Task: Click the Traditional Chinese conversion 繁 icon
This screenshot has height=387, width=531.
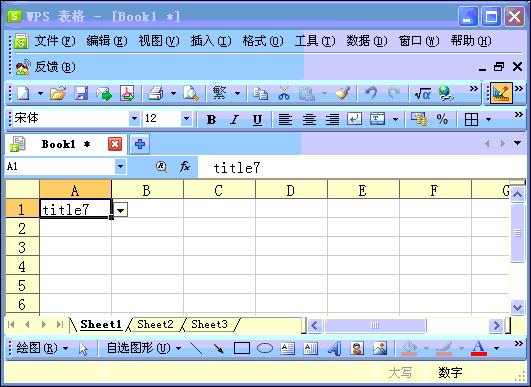Action: tap(219, 93)
